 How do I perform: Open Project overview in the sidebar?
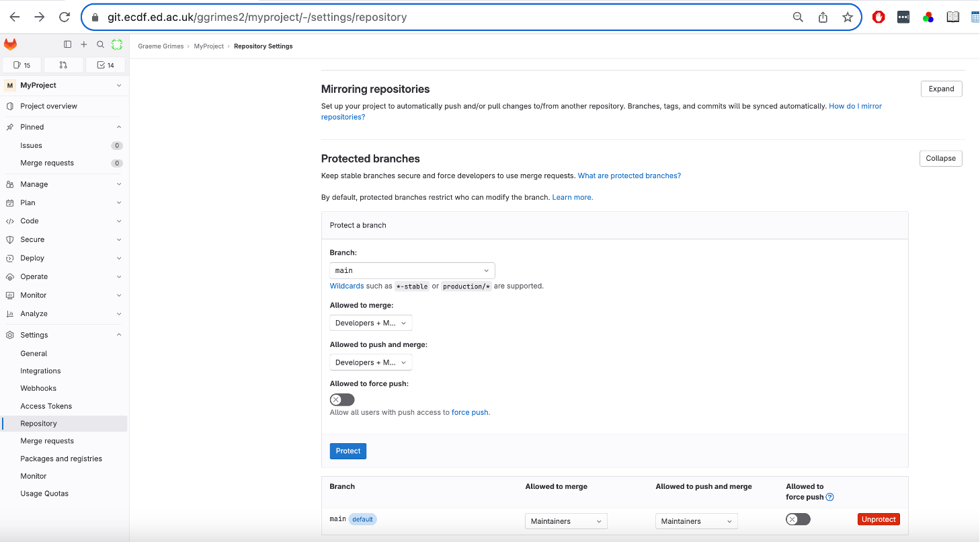pos(64,106)
